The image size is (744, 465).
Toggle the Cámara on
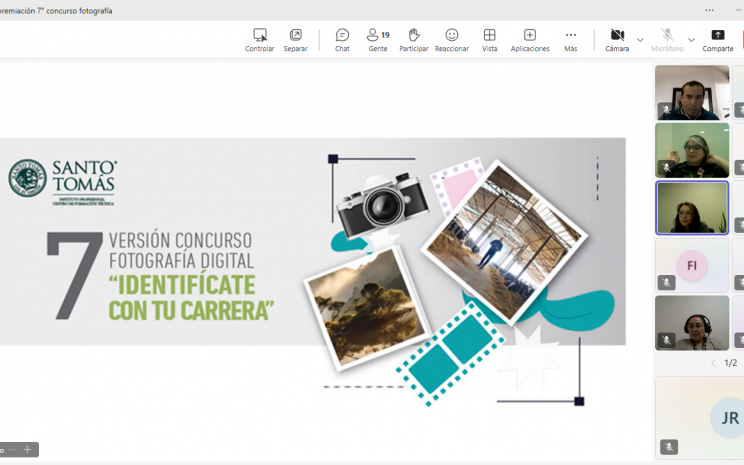(x=617, y=40)
